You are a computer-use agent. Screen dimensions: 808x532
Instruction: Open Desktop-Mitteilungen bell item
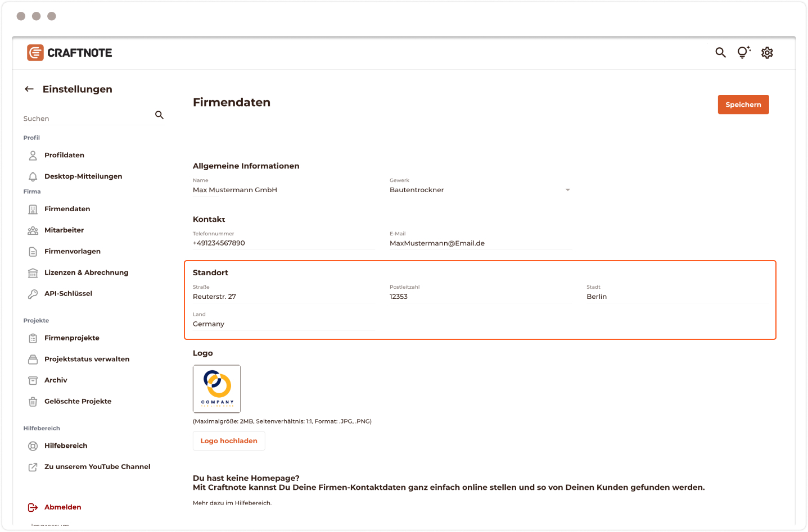click(x=83, y=176)
